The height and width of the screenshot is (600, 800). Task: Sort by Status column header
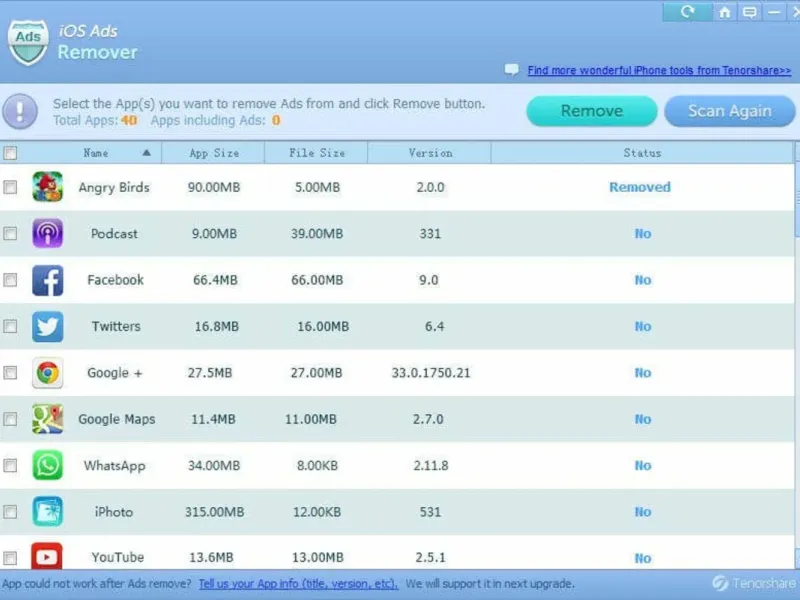(642, 153)
